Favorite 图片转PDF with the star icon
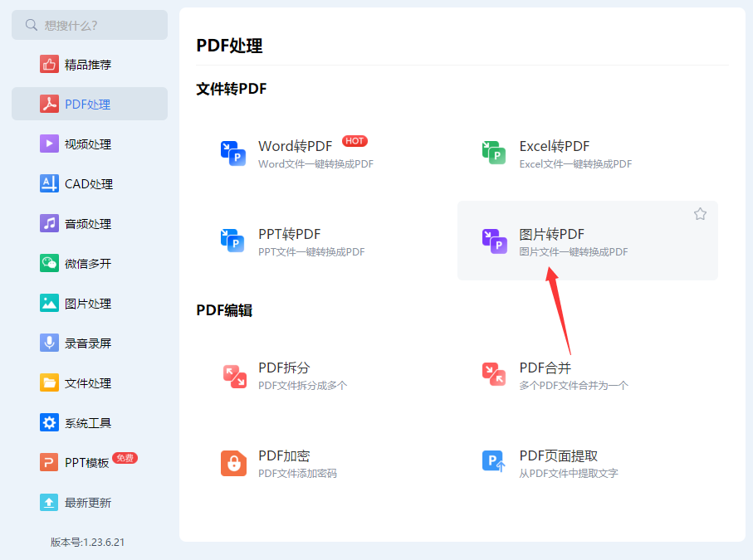This screenshot has height=560, width=753. tap(700, 214)
